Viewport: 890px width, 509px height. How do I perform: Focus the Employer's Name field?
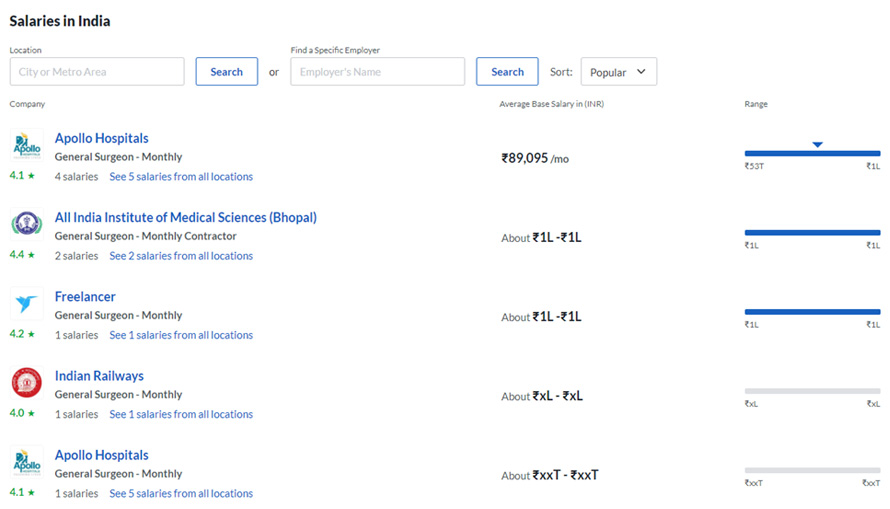click(377, 71)
